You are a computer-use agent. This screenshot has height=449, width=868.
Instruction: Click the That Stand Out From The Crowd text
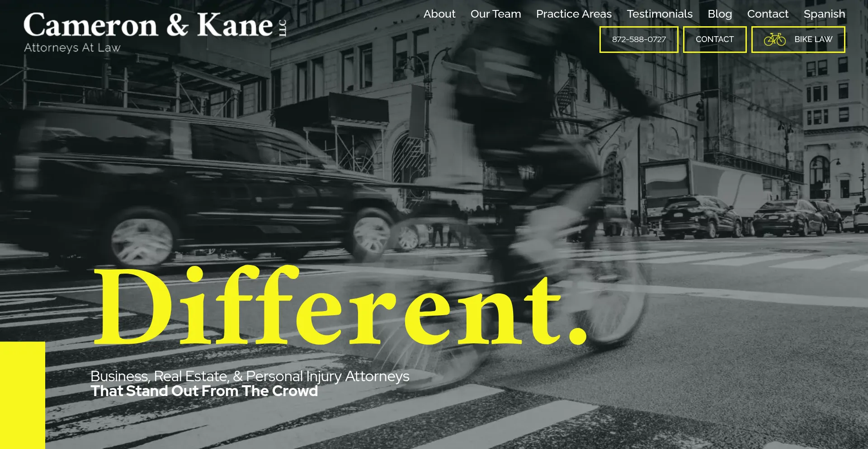pyautogui.click(x=204, y=391)
